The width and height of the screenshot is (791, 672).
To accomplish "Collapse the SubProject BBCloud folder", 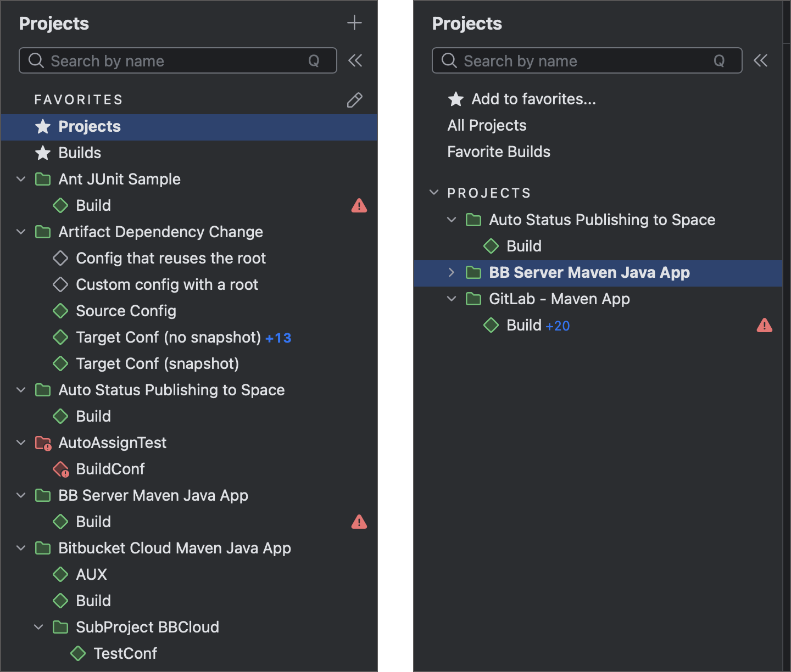I will pos(38,627).
